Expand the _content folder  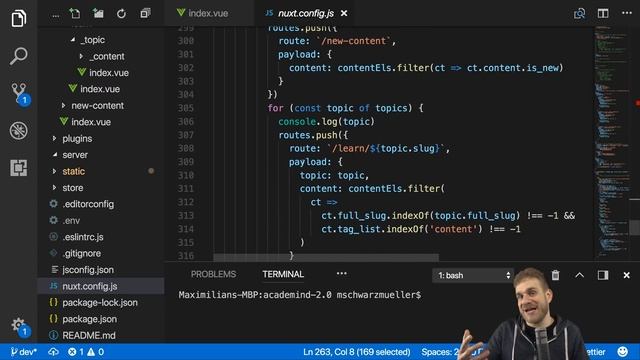tap(106, 56)
